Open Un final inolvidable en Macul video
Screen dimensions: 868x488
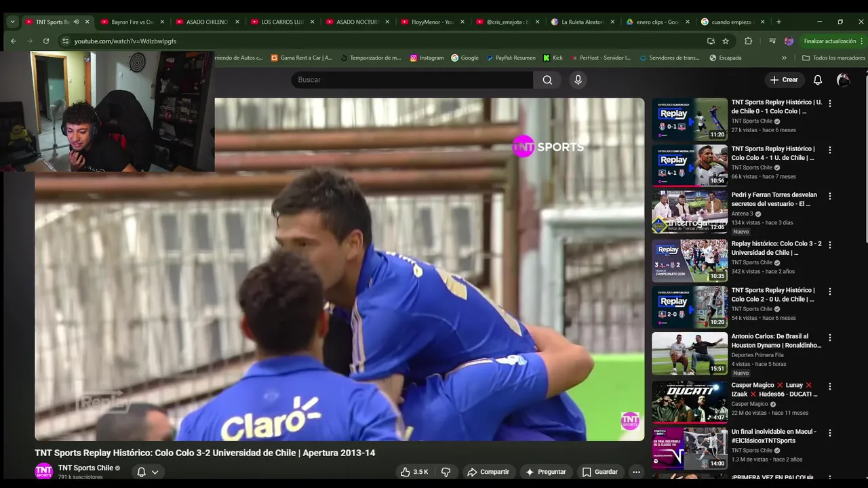pyautogui.click(x=690, y=448)
